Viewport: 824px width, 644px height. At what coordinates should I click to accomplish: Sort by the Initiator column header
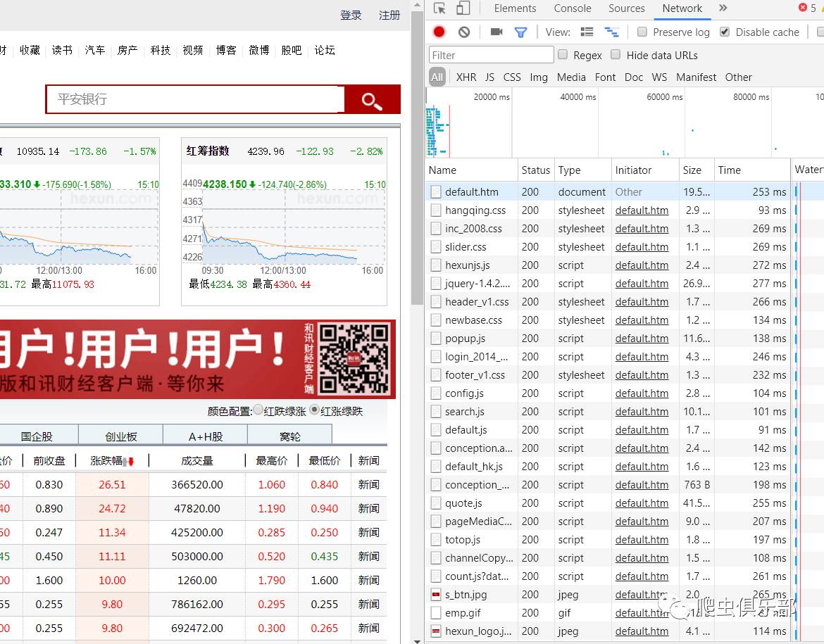pyautogui.click(x=645, y=170)
